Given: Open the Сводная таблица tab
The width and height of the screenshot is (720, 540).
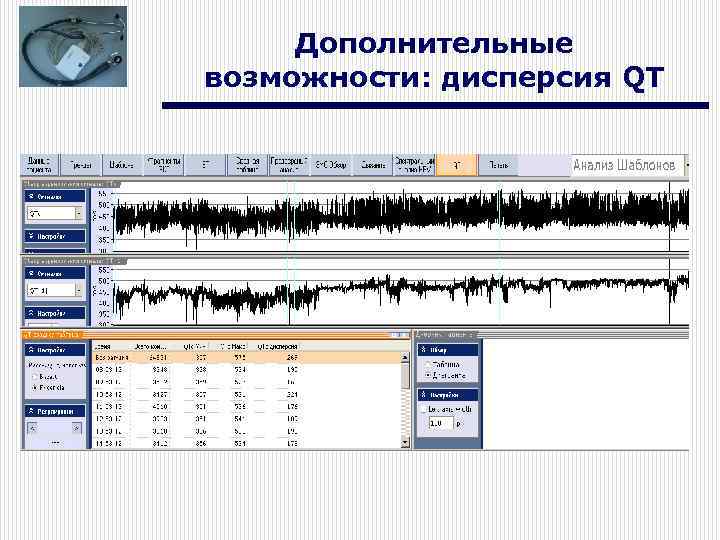Looking at the screenshot, I should point(247,165).
